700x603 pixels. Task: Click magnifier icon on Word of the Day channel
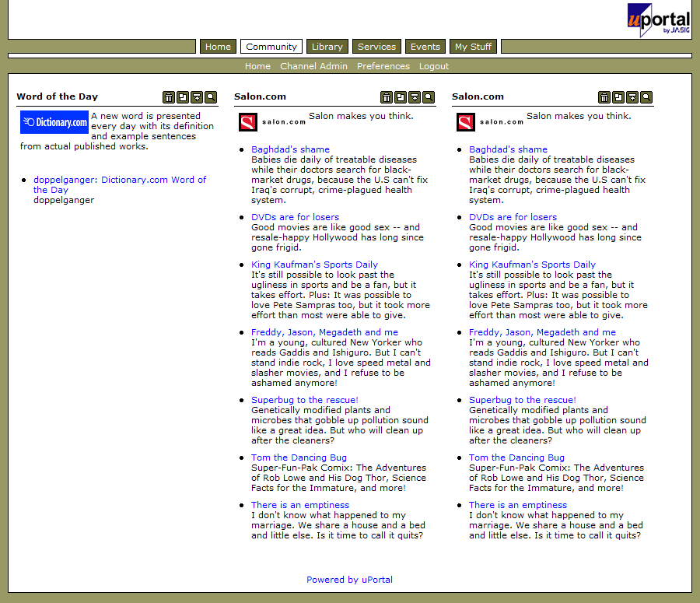(211, 97)
